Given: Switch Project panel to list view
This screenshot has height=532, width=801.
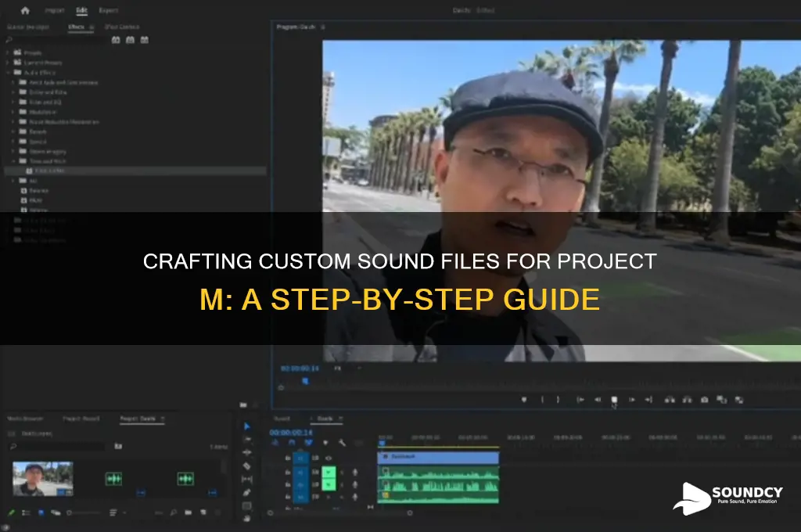Looking at the screenshot, I should click(x=26, y=512).
